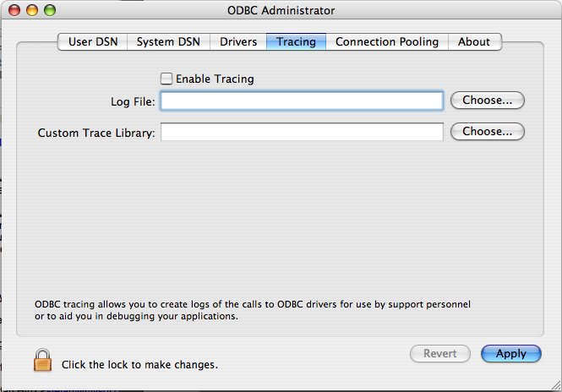Enable Tracing checkbox
Image resolution: width=562 pixels, height=392 pixels.
pos(166,79)
